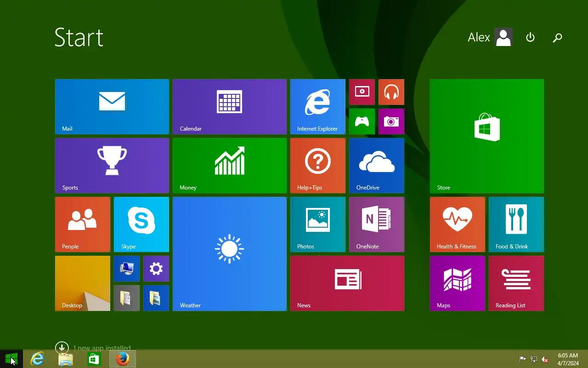
Task: Launch the Skype tile
Action: pos(141,224)
